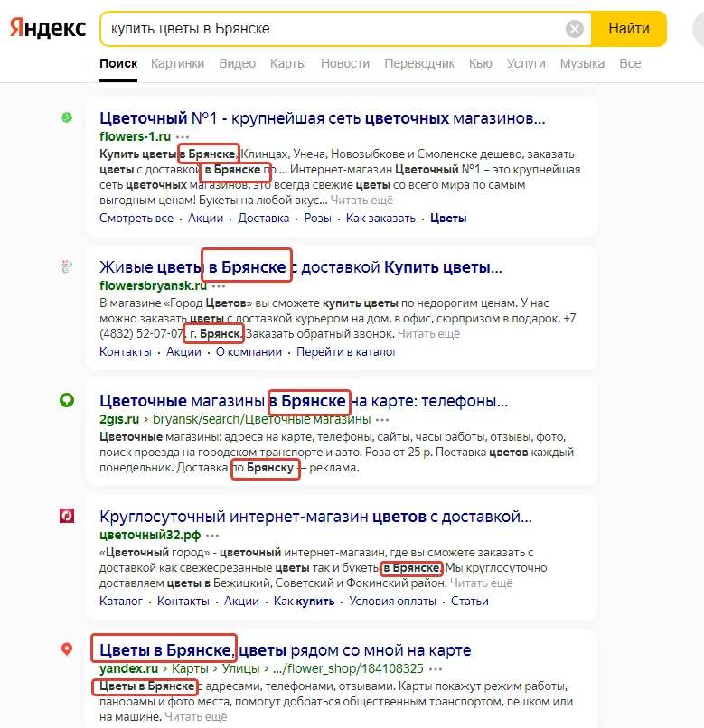Clear the search query with X icon
The width and height of the screenshot is (704, 728).
(x=575, y=29)
